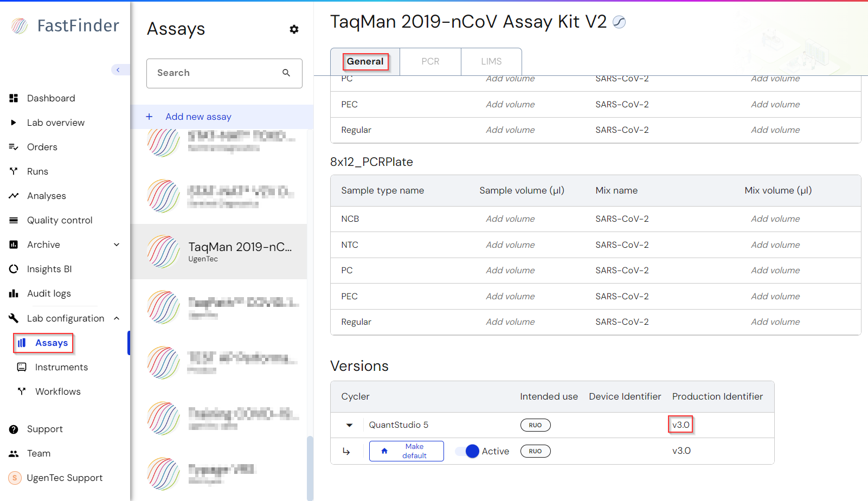Click the Archive icon
Viewport: 868px width, 501px height.
click(x=14, y=245)
